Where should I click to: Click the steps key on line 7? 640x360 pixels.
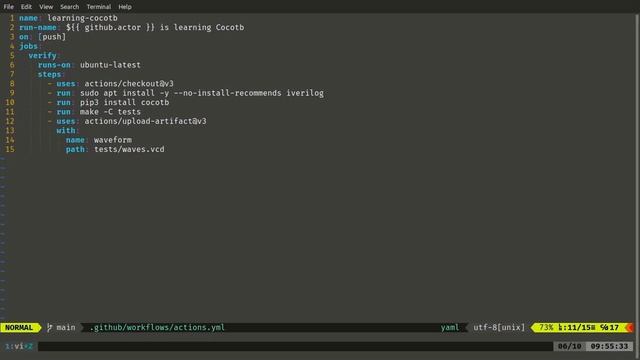coord(49,74)
